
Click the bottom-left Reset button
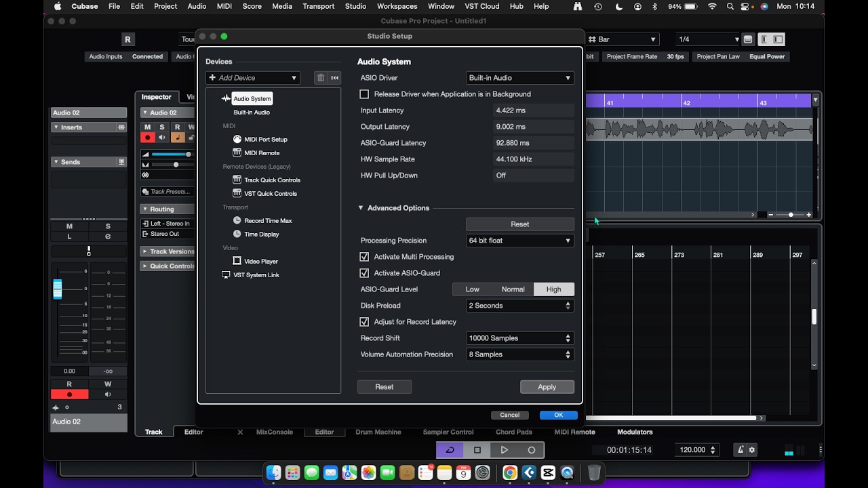(x=384, y=387)
